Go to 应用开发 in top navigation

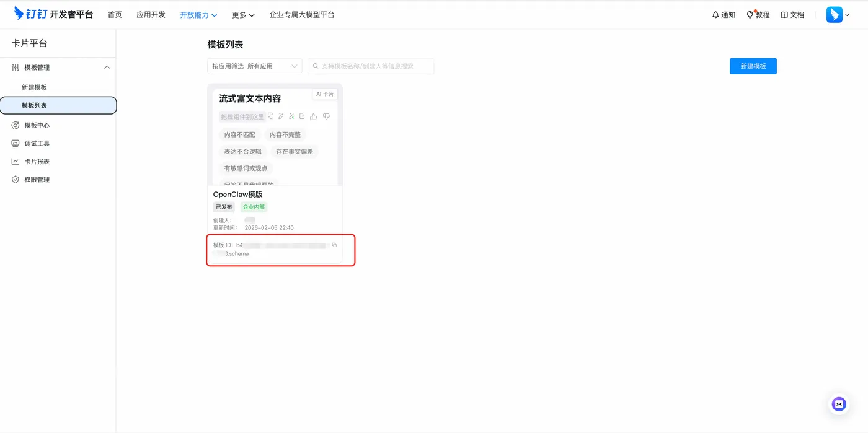click(x=151, y=15)
